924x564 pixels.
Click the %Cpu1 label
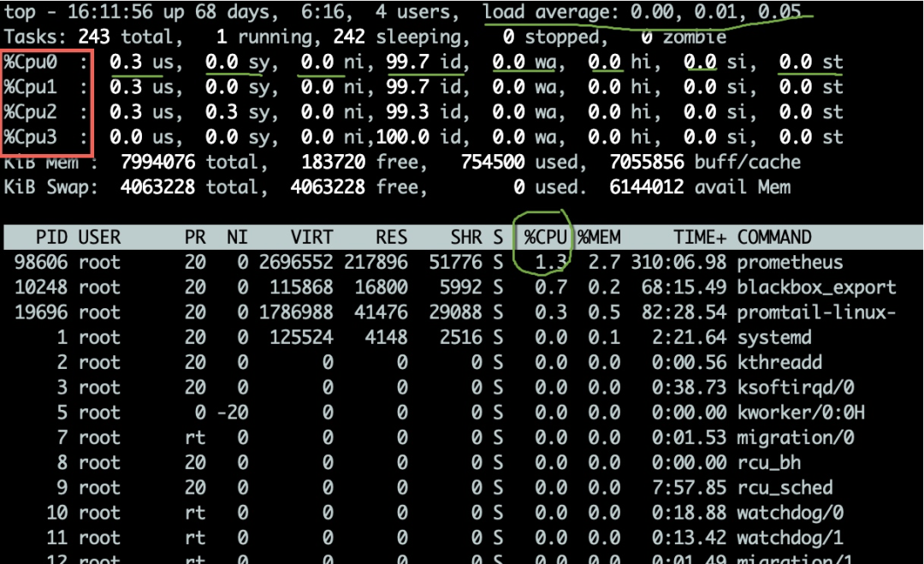coord(30,87)
